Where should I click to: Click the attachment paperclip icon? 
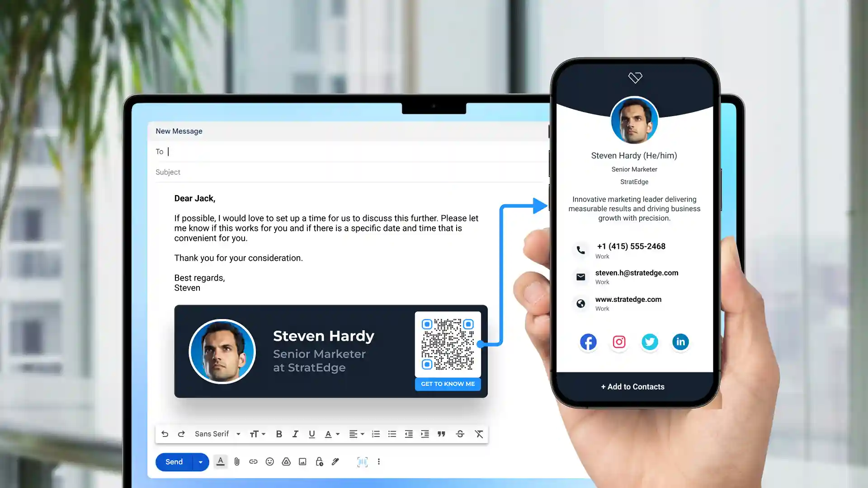[237, 462]
